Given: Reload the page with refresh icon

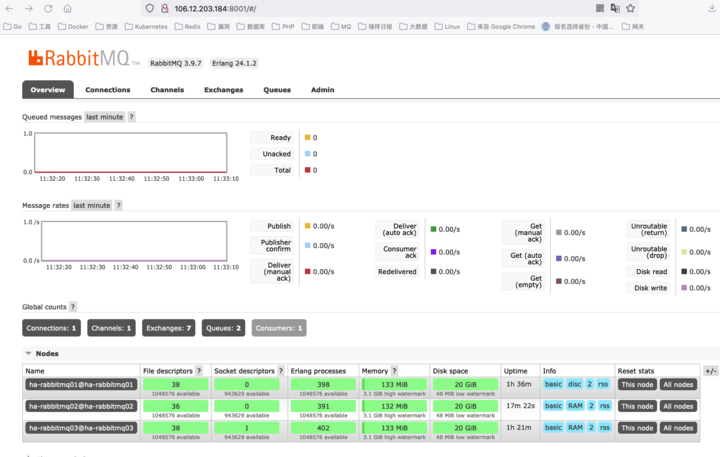Looking at the screenshot, I should 48,8.
